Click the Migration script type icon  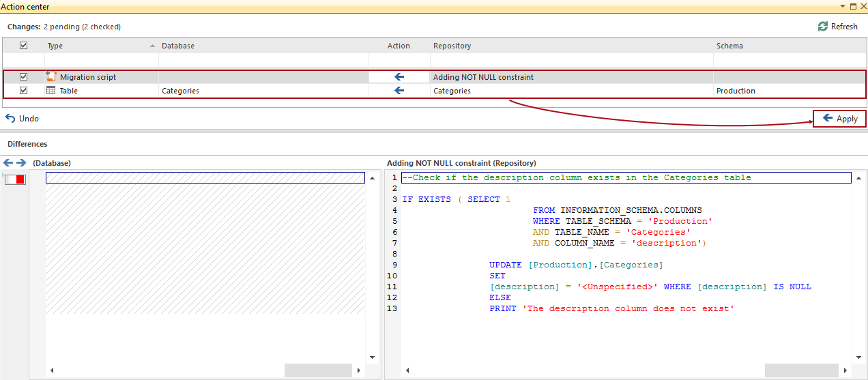(x=51, y=77)
